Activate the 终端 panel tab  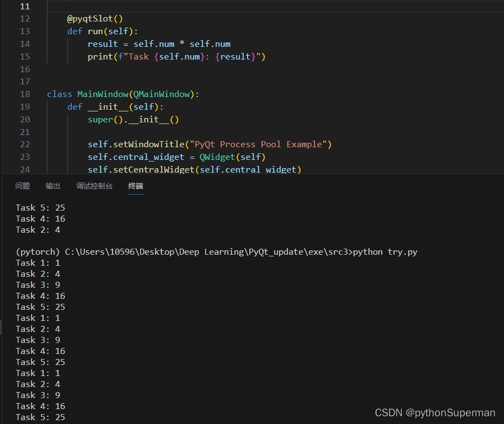click(x=136, y=186)
